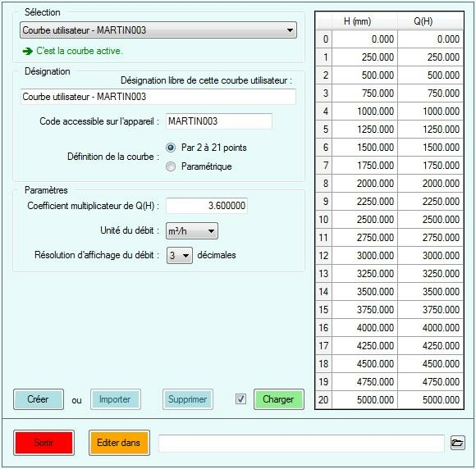Click Q(H) cell 3000.000 in row 12
The image size is (476, 469).
coord(431,256)
